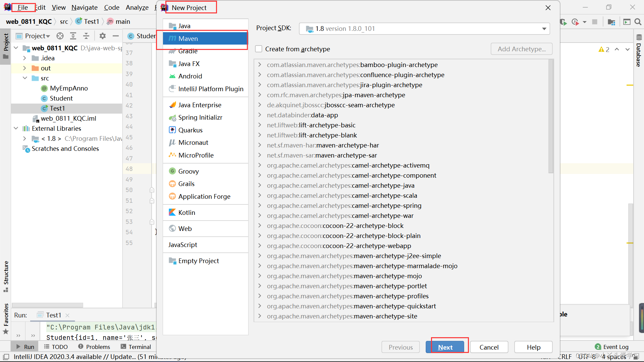Open the View menu

pyautogui.click(x=59, y=7)
